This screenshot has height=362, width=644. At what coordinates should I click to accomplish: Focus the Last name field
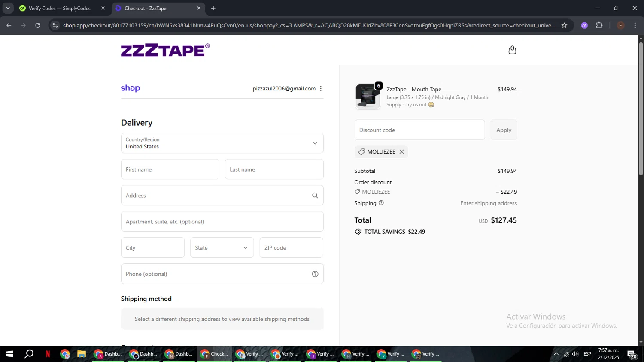(274, 169)
